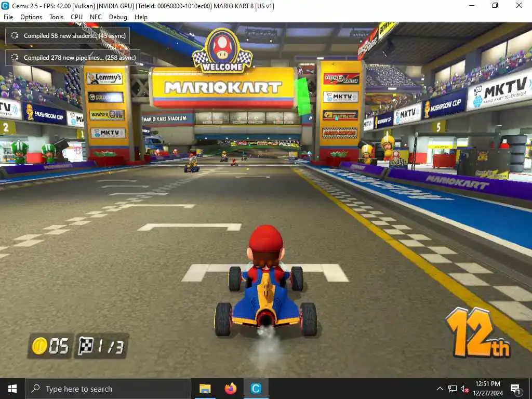
Task: Click the gold coin counter icon
Action: point(39,346)
